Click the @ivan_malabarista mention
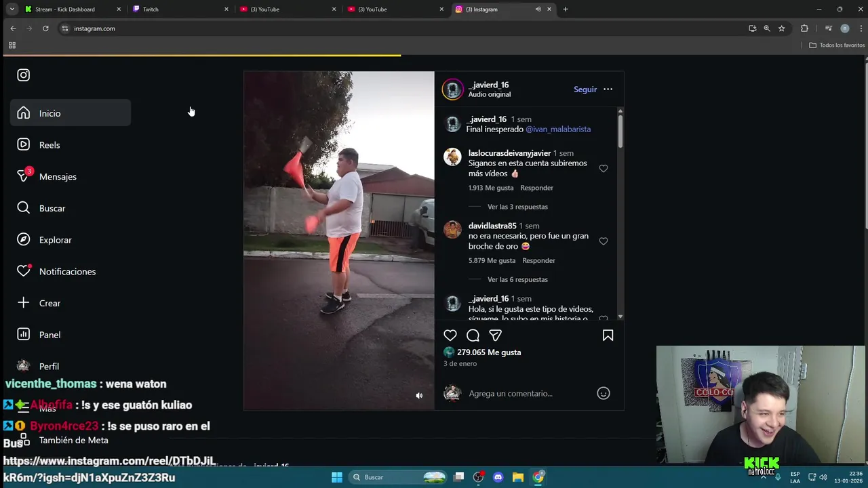 pyautogui.click(x=558, y=129)
